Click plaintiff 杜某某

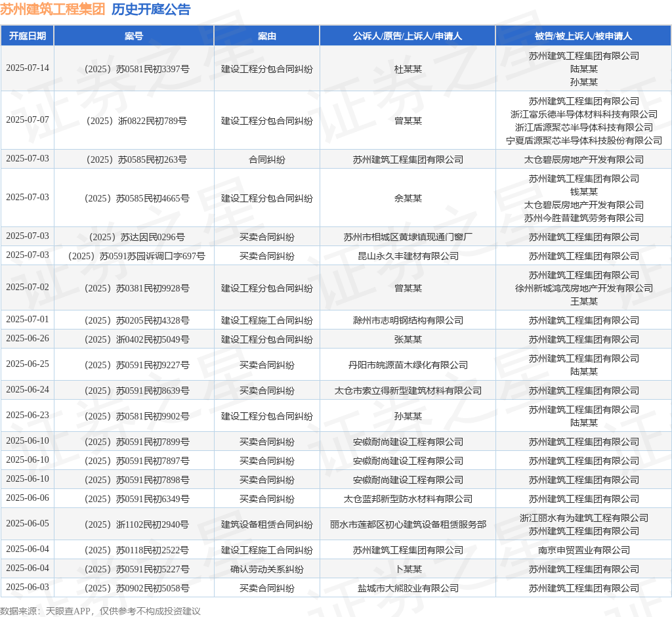[408, 69]
